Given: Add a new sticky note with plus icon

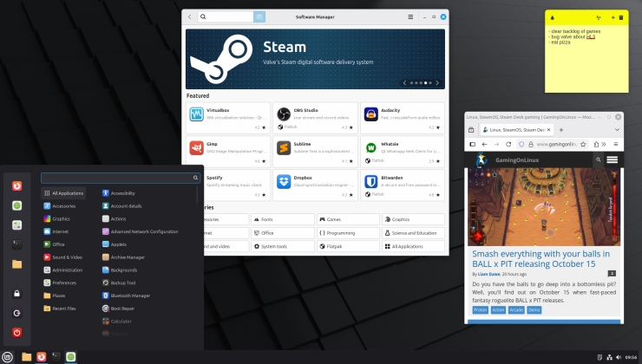Looking at the screenshot, I should pyautogui.click(x=613, y=17).
